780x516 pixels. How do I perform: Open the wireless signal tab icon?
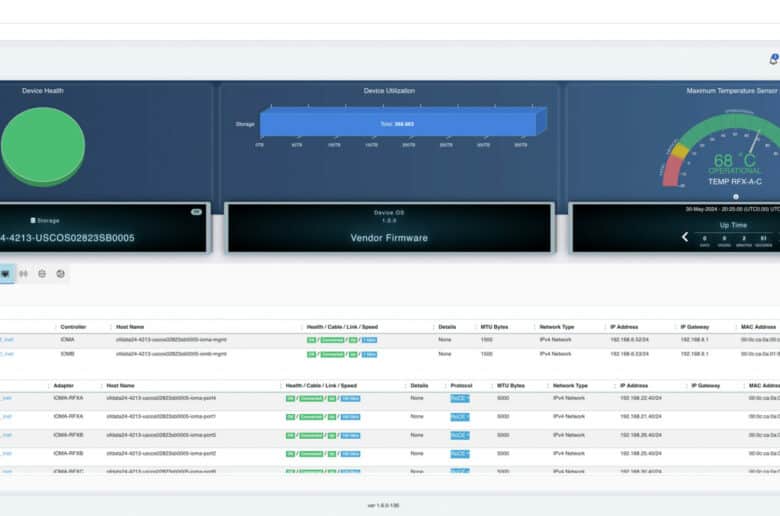click(23, 274)
